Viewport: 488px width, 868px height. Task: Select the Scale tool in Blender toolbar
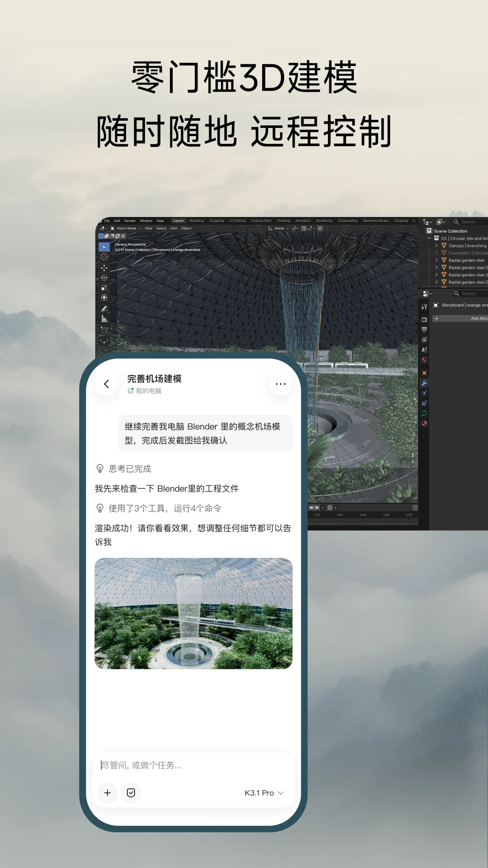click(x=104, y=288)
